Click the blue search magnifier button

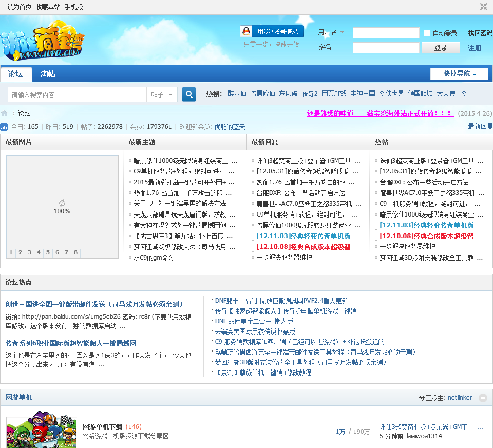[x=189, y=94]
